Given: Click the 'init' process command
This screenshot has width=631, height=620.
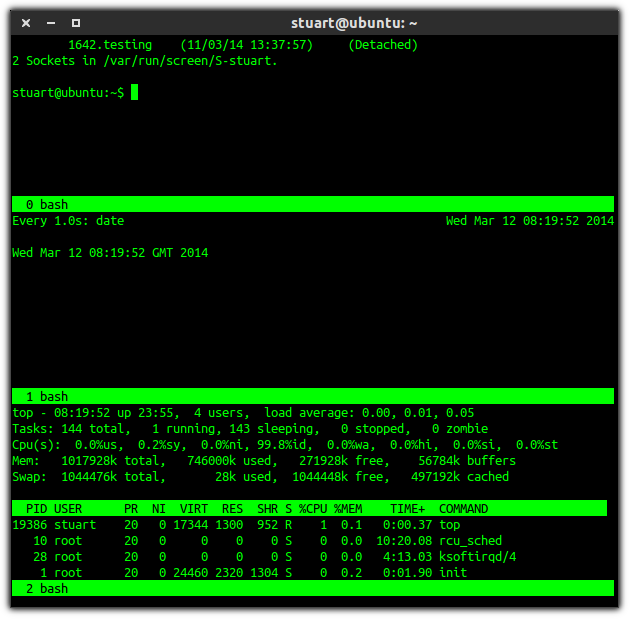Looking at the screenshot, I should coord(453,573).
